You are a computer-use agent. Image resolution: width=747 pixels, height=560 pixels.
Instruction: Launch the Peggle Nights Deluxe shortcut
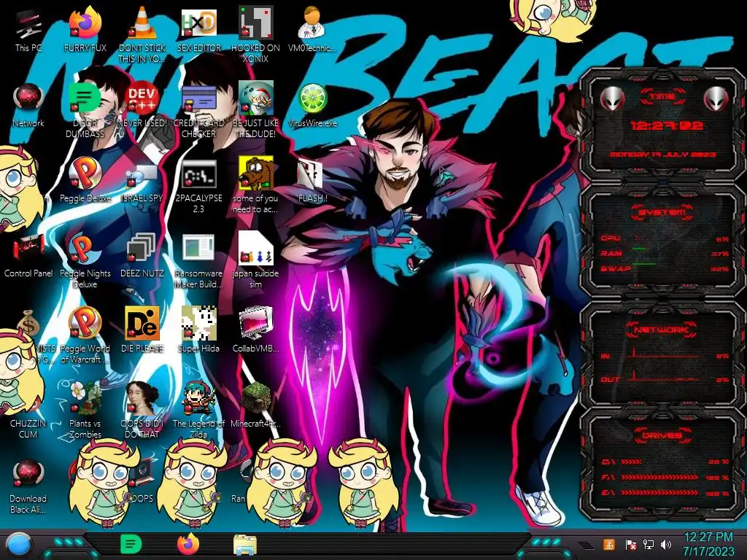pos(85,261)
